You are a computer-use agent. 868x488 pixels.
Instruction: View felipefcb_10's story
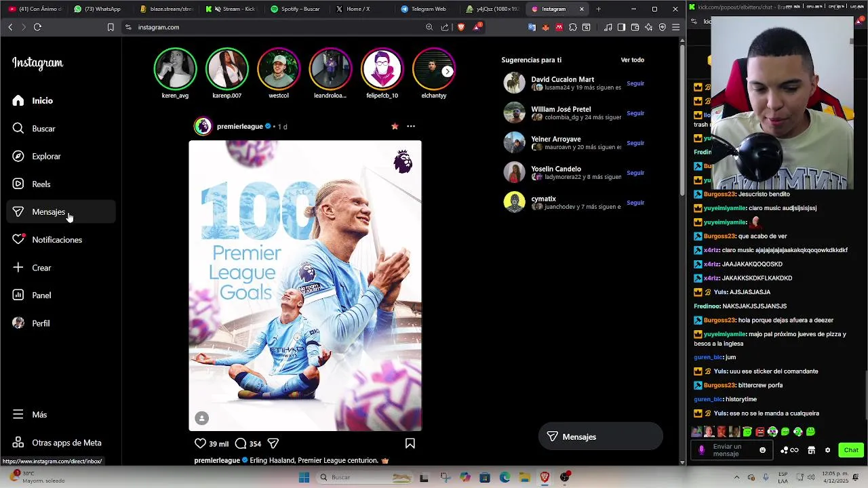382,73
